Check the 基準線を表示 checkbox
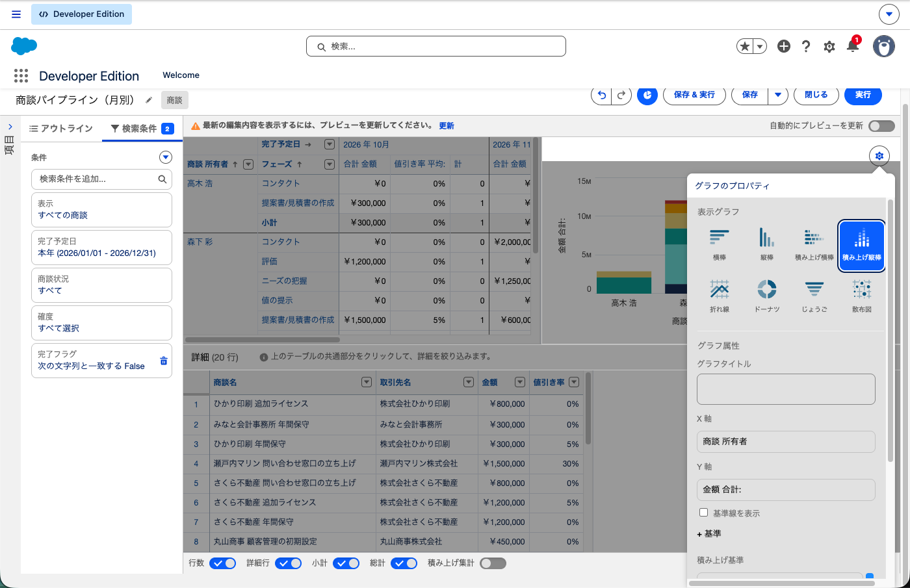Image resolution: width=910 pixels, height=588 pixels. coord(703,513)
